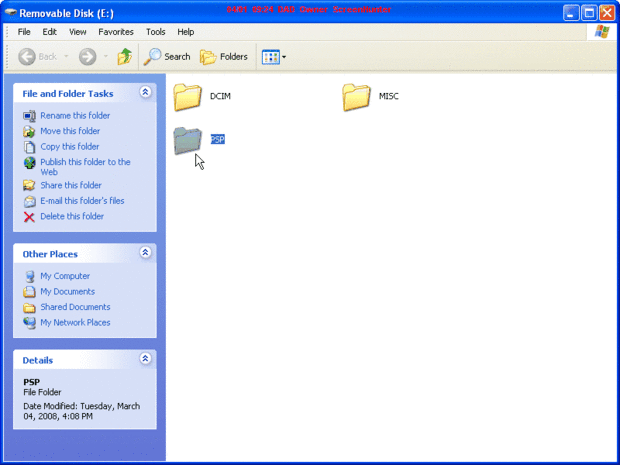The width and height of the screenshot is (620, 465).
Task: Maximize the Removable Disk window
Action: tap(589, 13)
